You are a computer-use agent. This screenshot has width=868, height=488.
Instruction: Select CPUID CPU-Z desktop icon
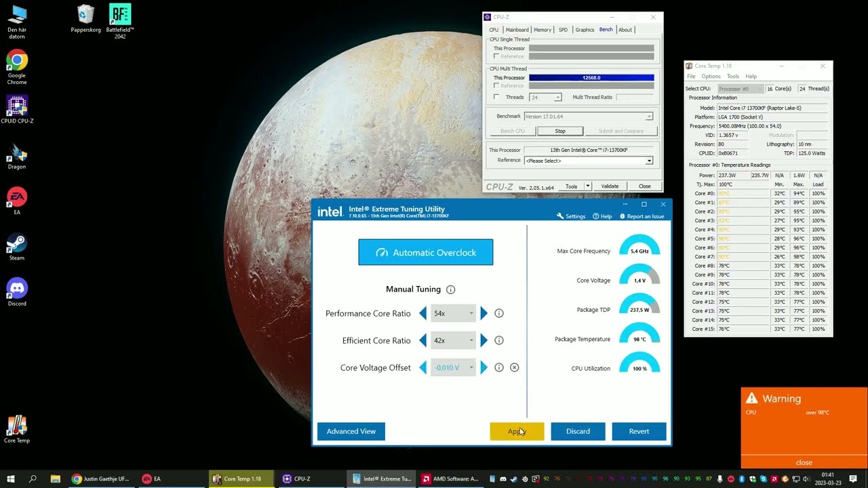click(17, 110)
